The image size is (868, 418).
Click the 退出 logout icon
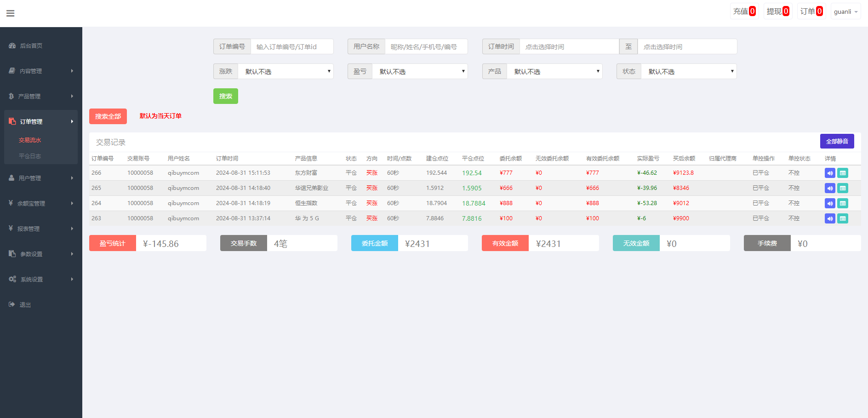click(x=12, y=304)
